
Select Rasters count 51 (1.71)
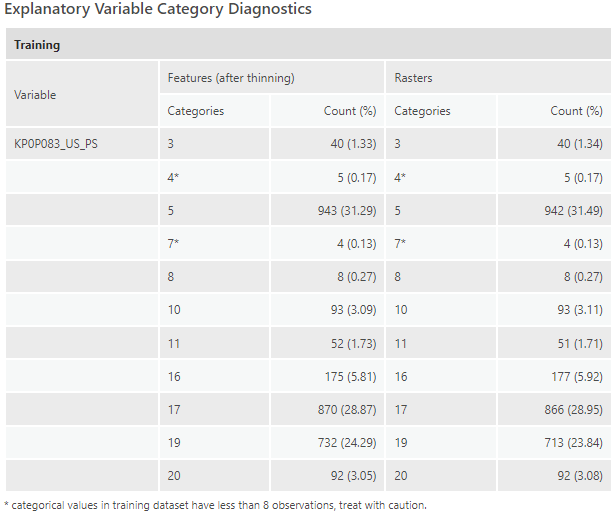579,343
